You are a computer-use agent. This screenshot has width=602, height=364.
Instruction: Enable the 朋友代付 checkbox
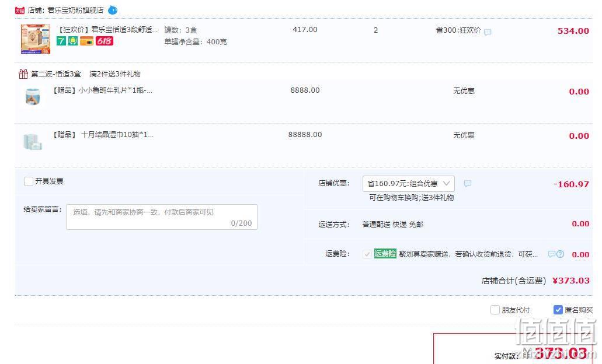(x=495, y=310)
